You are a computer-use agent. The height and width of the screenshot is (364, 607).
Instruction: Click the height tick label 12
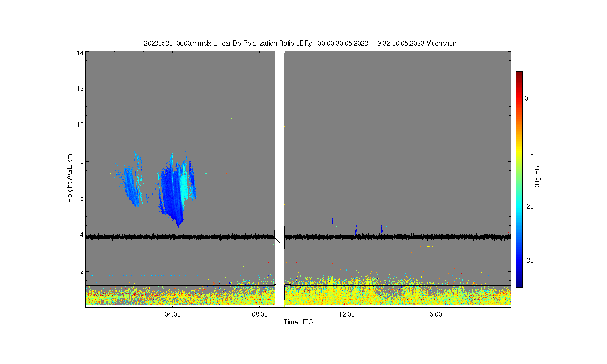coord(80,88)
